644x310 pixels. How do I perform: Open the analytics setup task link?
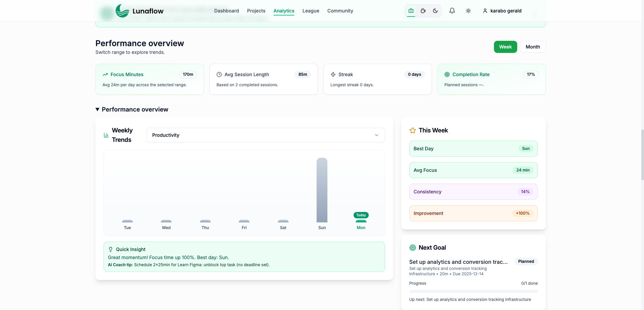[x=458, y=262]
